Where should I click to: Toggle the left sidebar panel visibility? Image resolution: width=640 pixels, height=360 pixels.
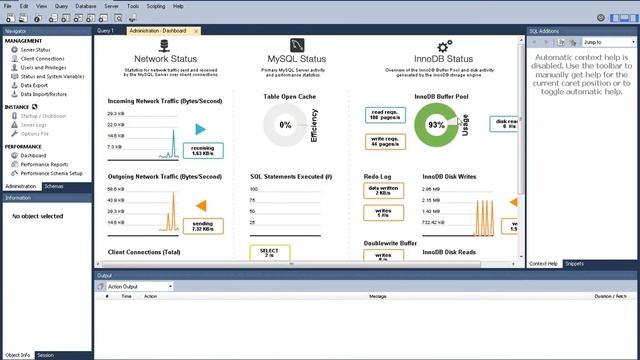pyautogui.click(x=615, y=18)
